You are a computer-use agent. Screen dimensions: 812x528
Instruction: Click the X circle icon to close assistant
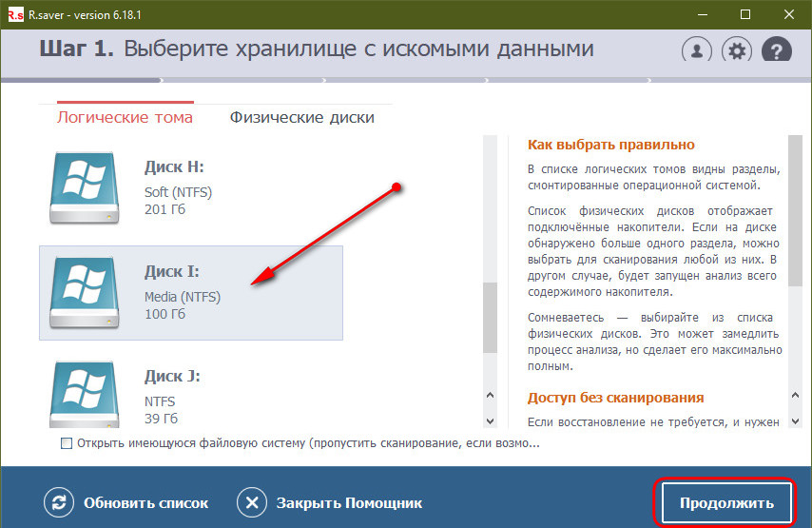(252, 502)
